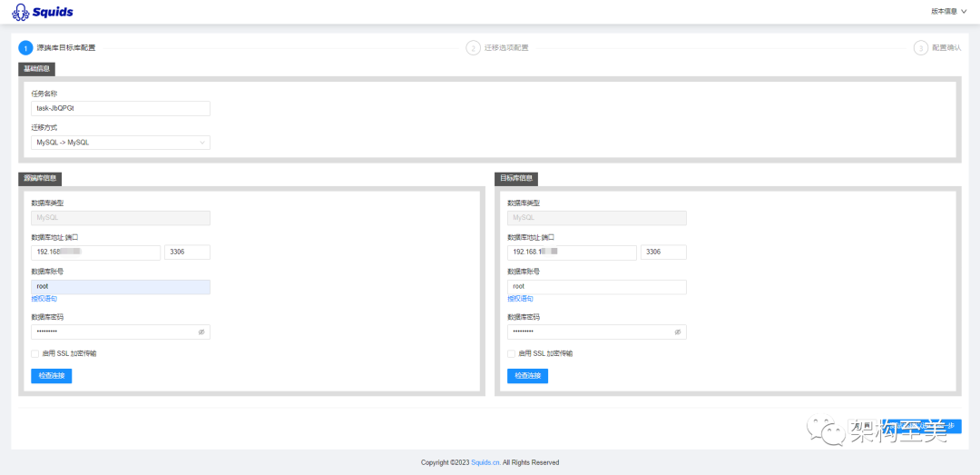Click source database account root field

pyautogui.click(x=121, y=287)
